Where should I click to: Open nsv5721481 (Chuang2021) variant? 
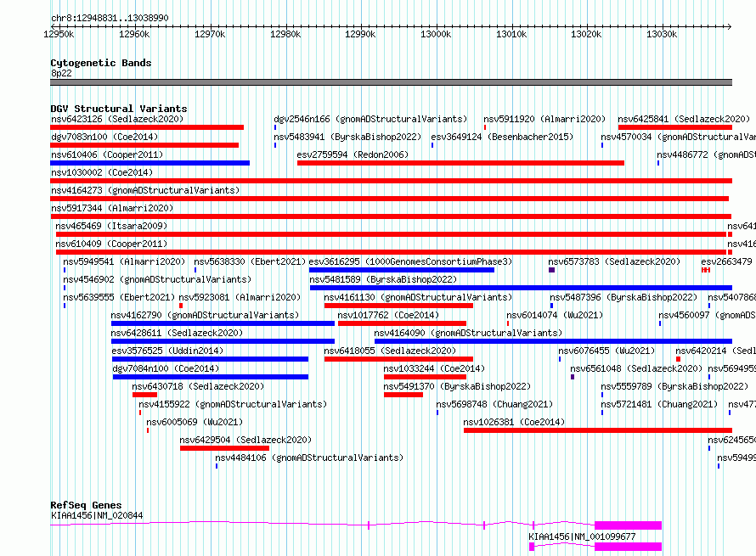(659, 404)
